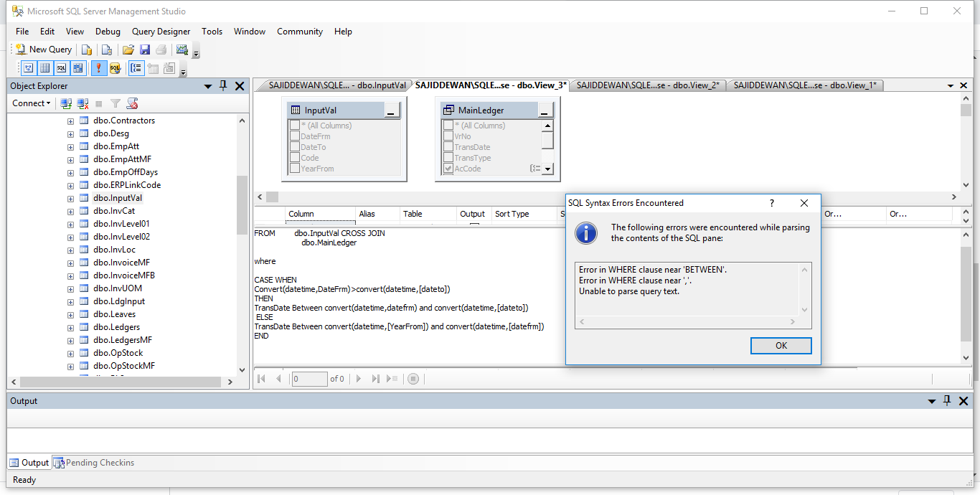The width and height of the screenshot is (980, 495).
Task: Open the Show Diagram Pane toolbar icon
Action: [x=28, y=67]
